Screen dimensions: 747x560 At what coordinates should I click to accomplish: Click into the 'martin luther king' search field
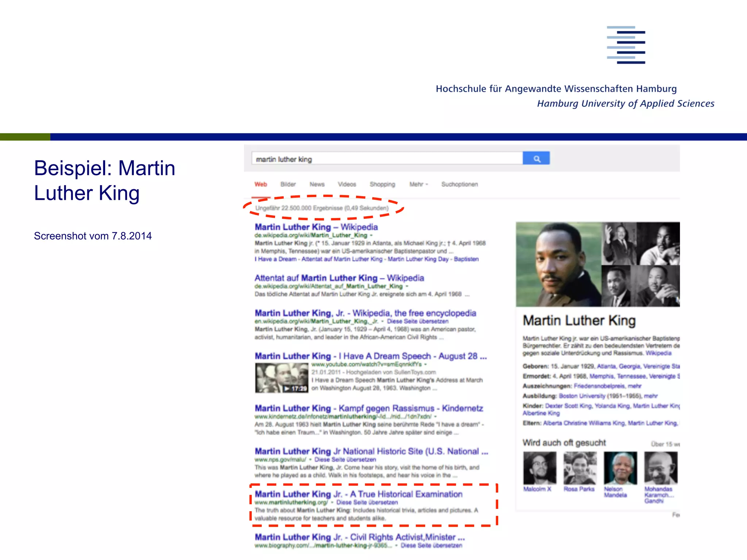[387, 159]
